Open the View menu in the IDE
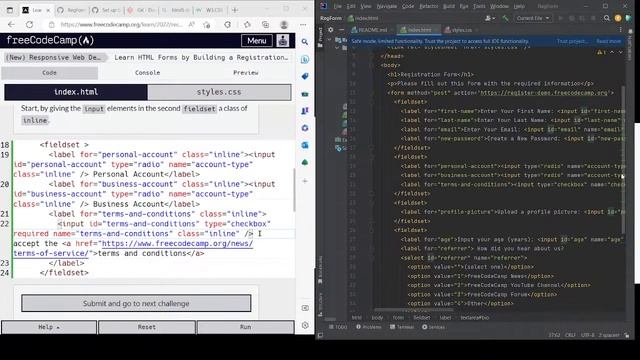Screen dimensions: 640x360 point(366,6)
